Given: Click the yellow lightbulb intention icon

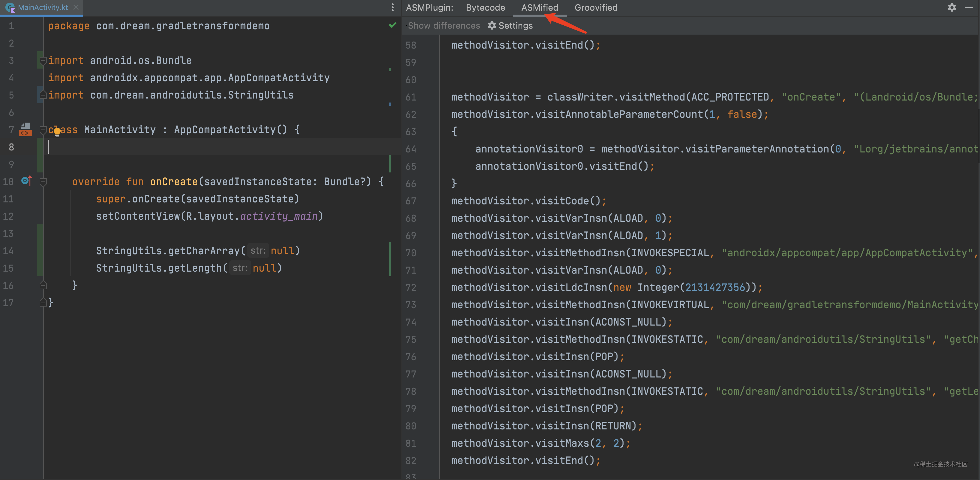Looking at the screenshot, I should point(57,132).
